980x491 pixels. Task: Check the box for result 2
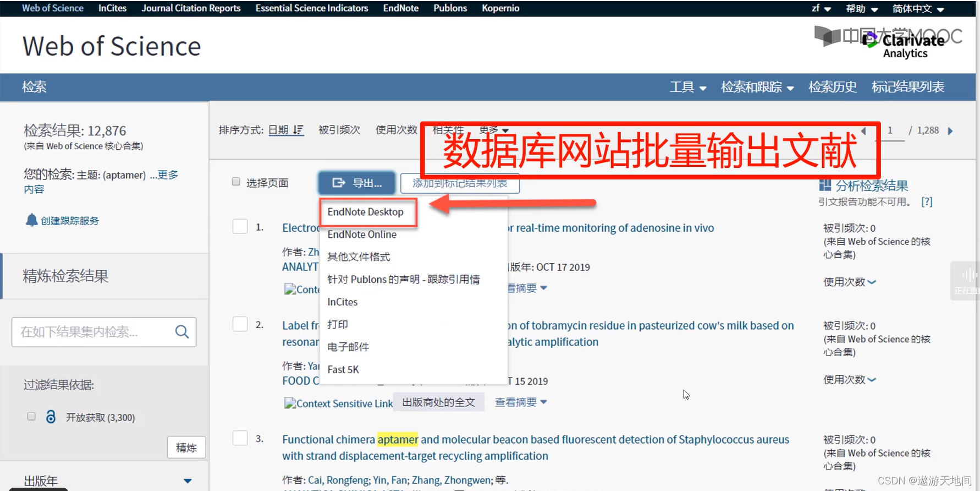click(x=240, y=324)
